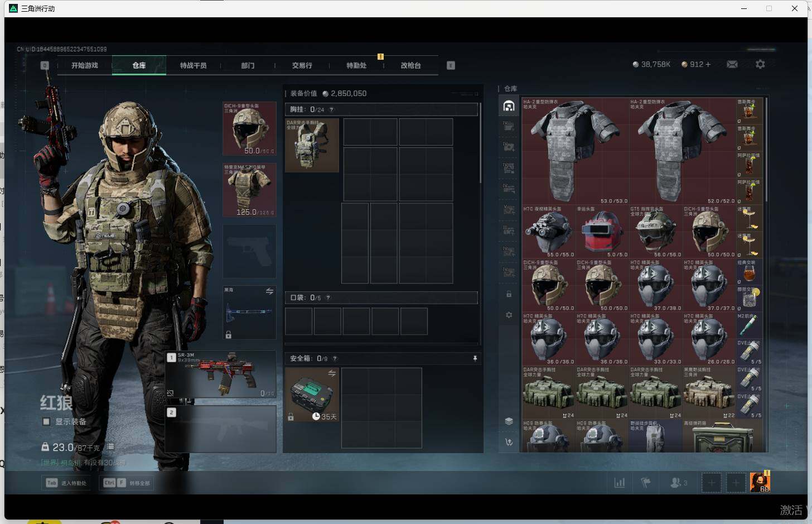Open the mail envelope icon
This screenshot has width=812, height=524.
click(732, 64)
